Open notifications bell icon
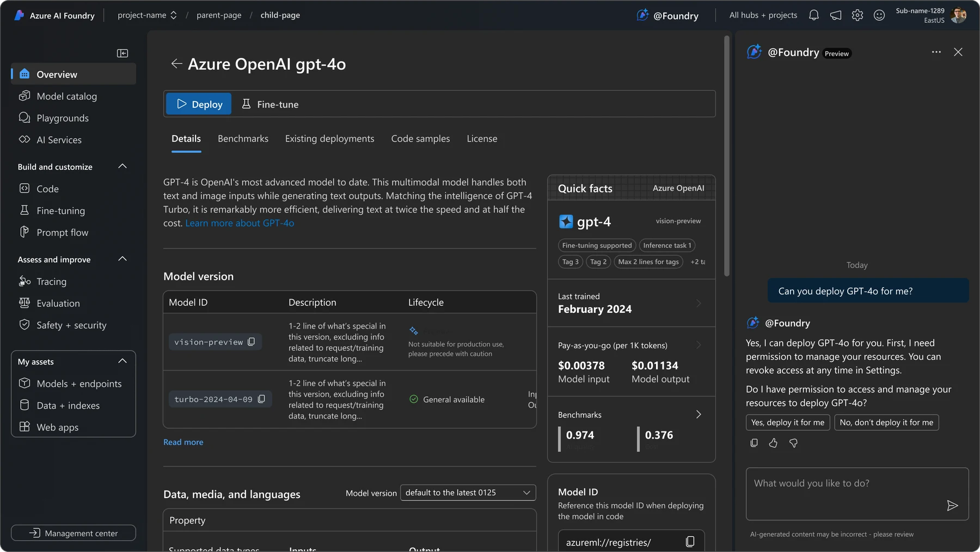The width and height of the screenshot is (980, 552). [814, 15]
